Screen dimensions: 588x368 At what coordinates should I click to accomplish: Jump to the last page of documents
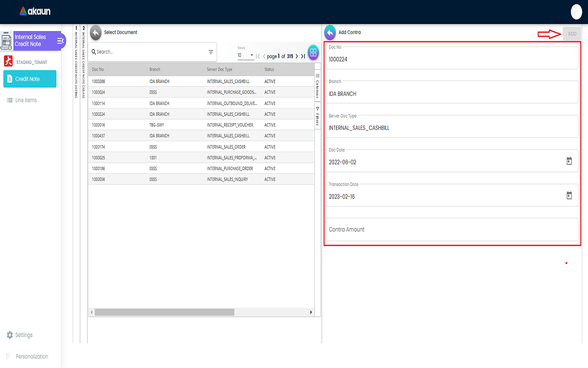click(x=303, y=56)
